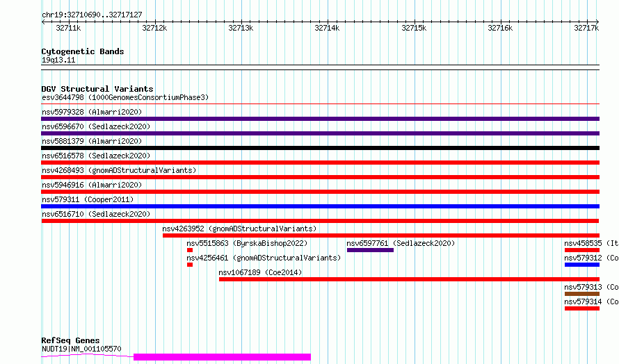This screenshot has height=364, width=619.
Task: Click the 32712k ruler tick label
Action: pos(154,28)
